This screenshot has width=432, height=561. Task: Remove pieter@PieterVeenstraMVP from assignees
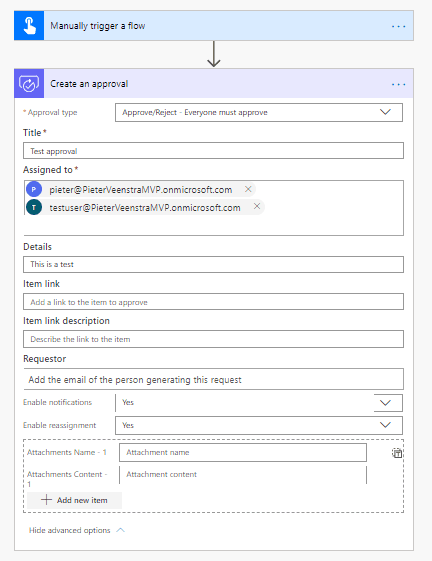(248, 189)
